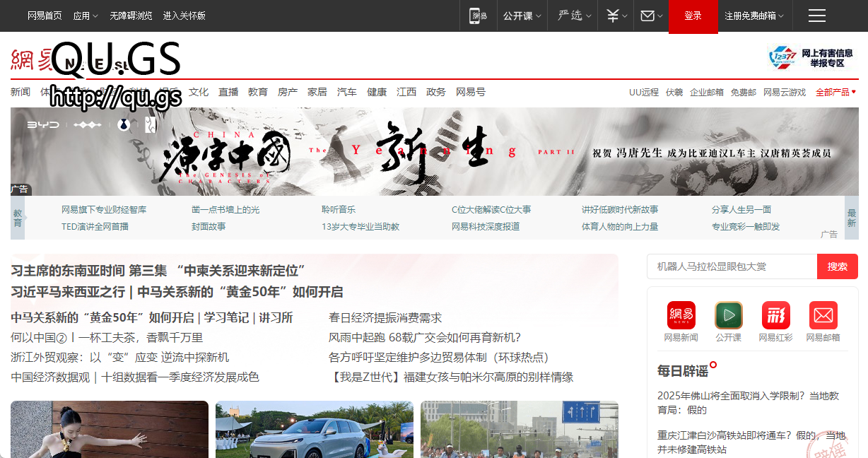Viewport: 868px width, 458px height.
Task: Open the hamburger menu icon
Action: [817, 16]
